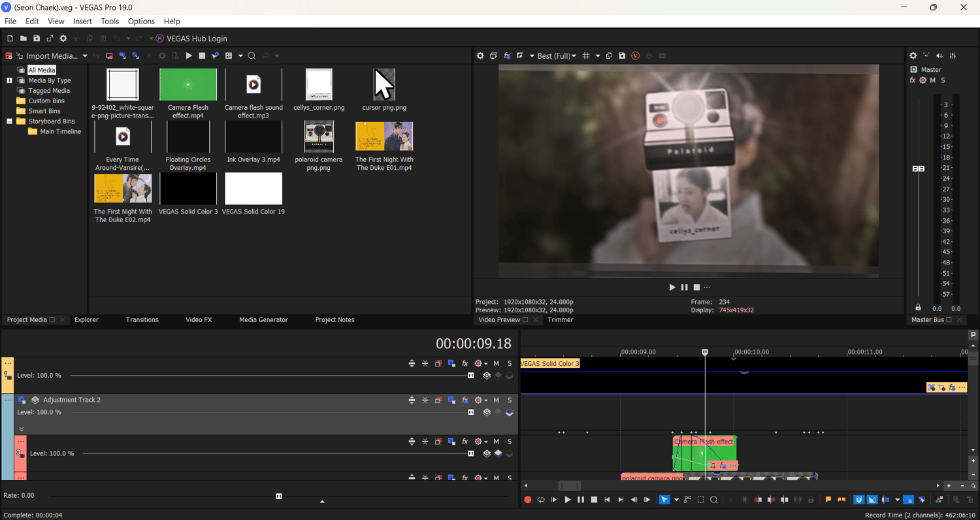The height and width of the screenshot is (520, 980).
Task: Open Master Bus audio properties gear
Action: (913, 56)
